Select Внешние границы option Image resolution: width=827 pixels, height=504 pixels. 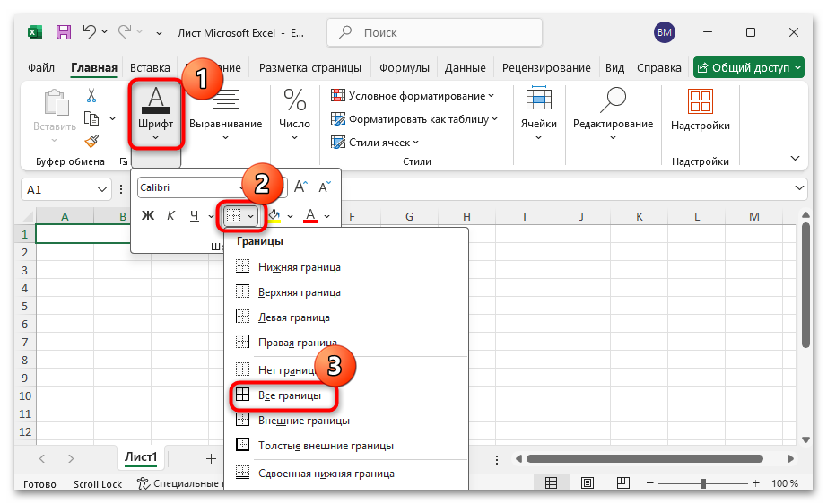[x=346, y=421]
